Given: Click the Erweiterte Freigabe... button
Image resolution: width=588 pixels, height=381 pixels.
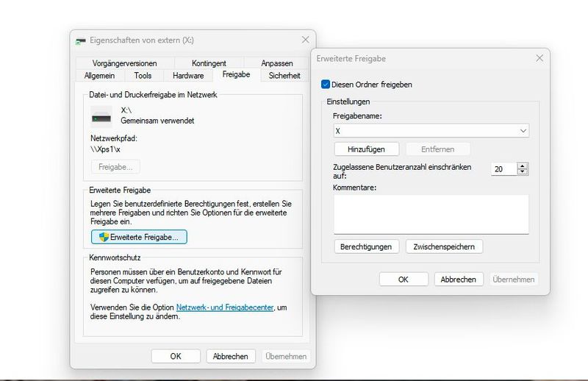Looking at the screenshot, I should [139, 237].
